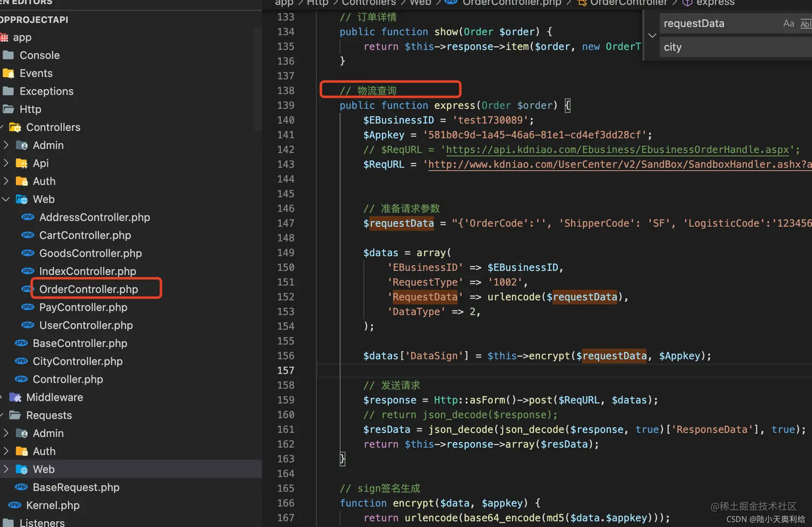The image size is (812, 527).
Task: Select the Middleware folder icon
Action: coord(15,398)
